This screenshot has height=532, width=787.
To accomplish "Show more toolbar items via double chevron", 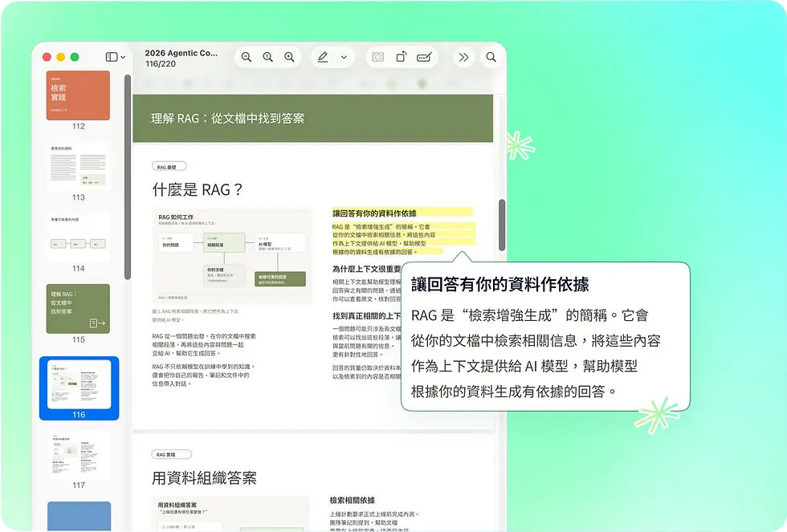I will click(464, 57).
